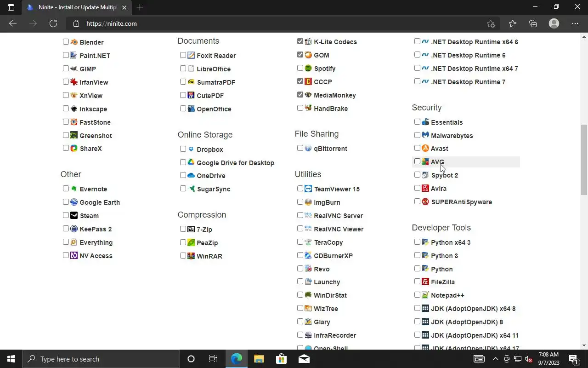588x368 pixels.
Task: Click the Malwarebytes icon
Action: tap(425, 135)
